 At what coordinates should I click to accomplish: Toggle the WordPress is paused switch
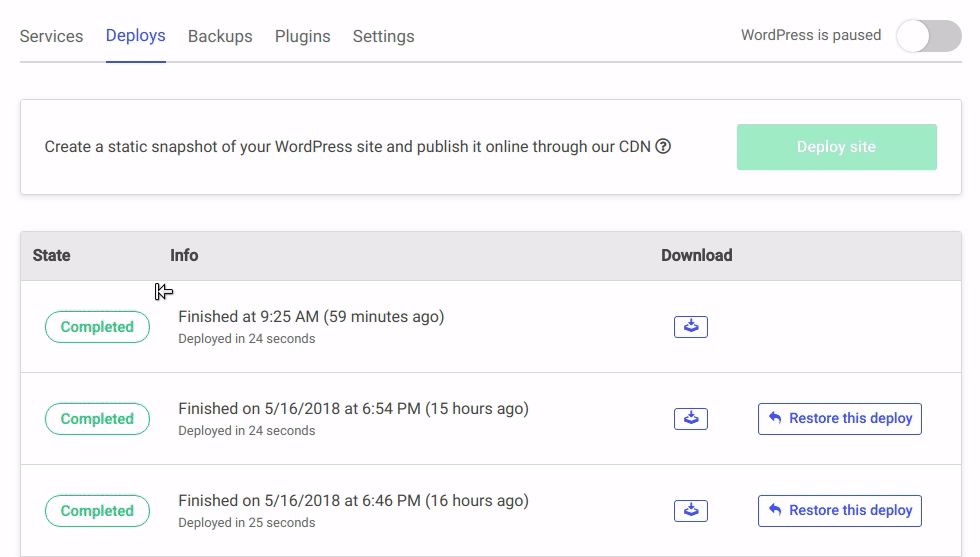coord(928,36)
